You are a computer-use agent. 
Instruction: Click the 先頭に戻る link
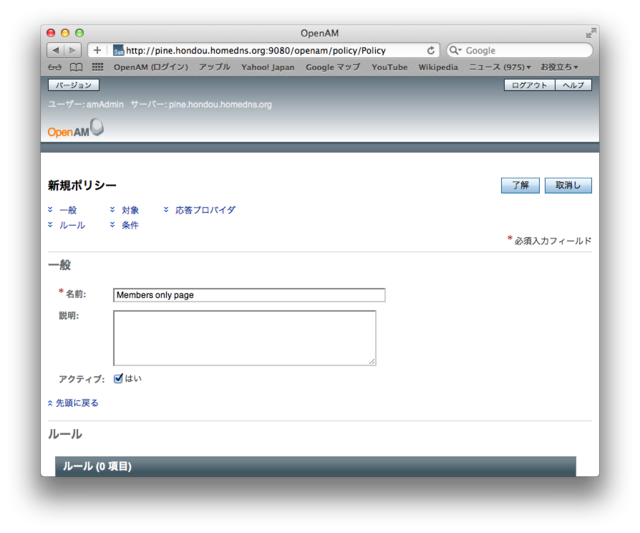[76, 403]
